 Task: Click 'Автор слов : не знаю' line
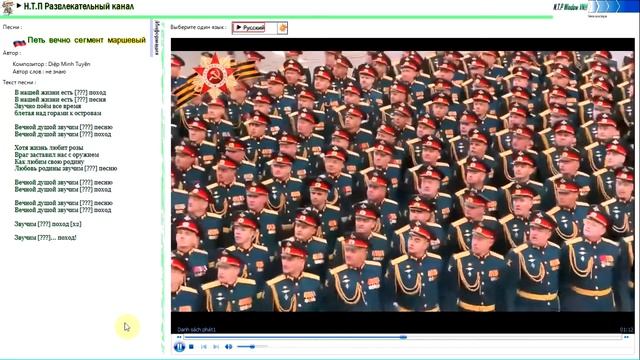coord(39,71)
